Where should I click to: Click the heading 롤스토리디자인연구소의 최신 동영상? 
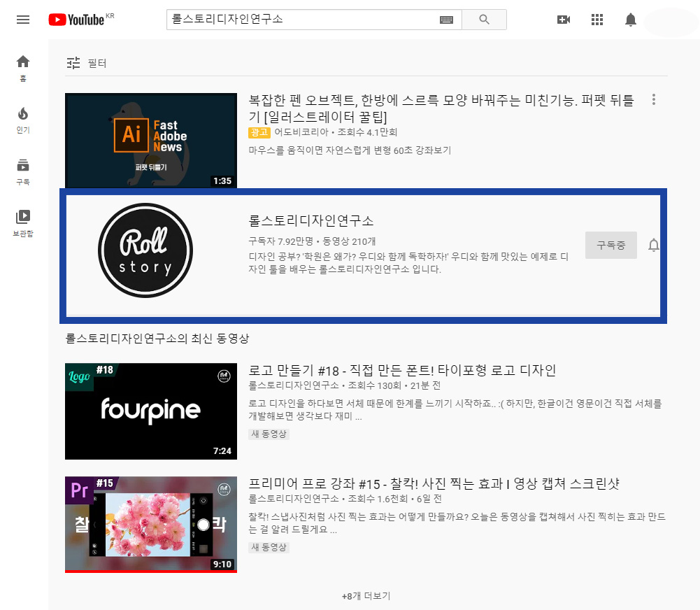coord(157,339)
